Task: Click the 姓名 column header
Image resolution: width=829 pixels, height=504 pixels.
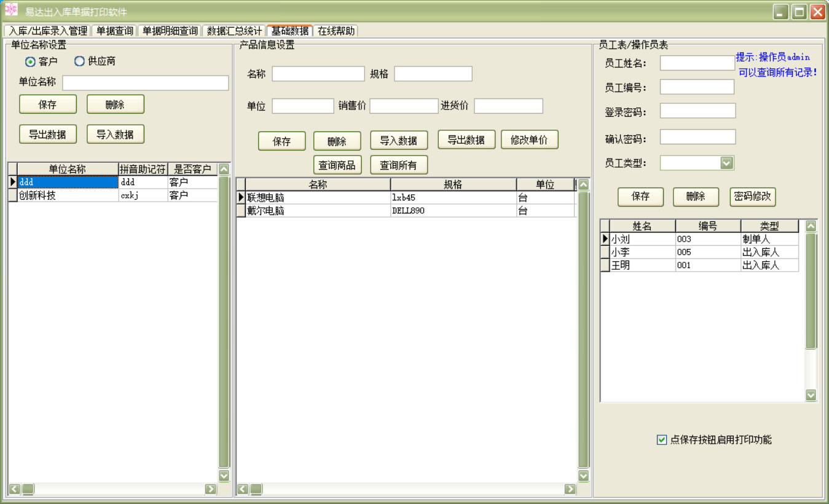Action: pos(643,226)
